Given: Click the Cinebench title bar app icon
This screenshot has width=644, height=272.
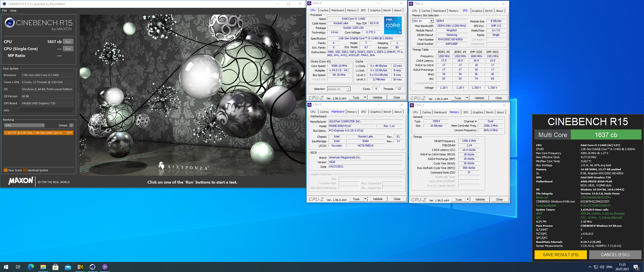Looking at the screenshot, I should 4,4.
